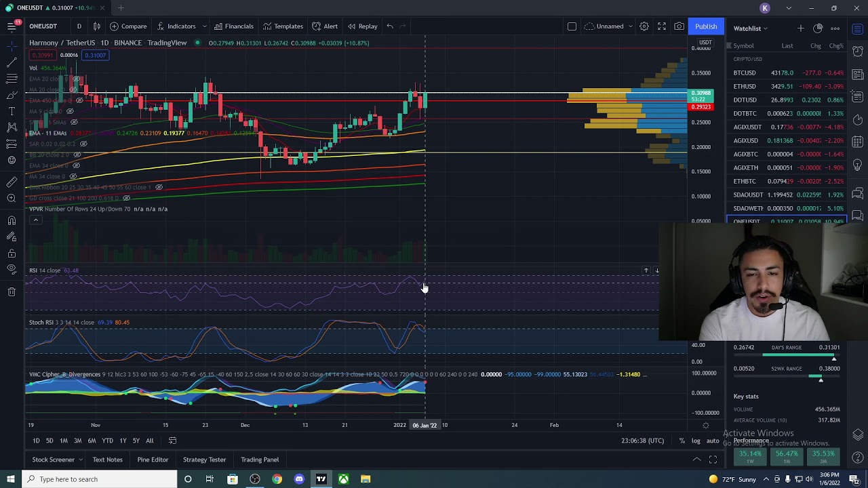
Task: Open the emoji icons tool
Action: 12,160
